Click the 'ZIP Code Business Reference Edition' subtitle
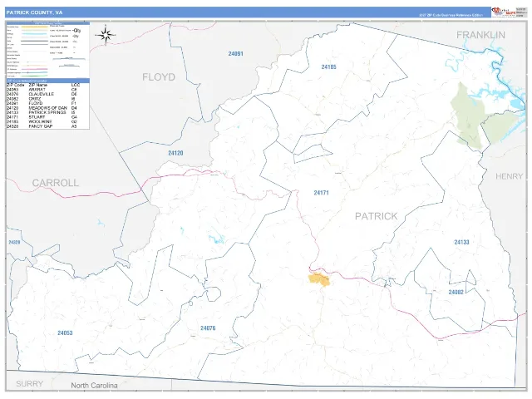This screenshot has width=532, height=399. (x=451, y=15)
